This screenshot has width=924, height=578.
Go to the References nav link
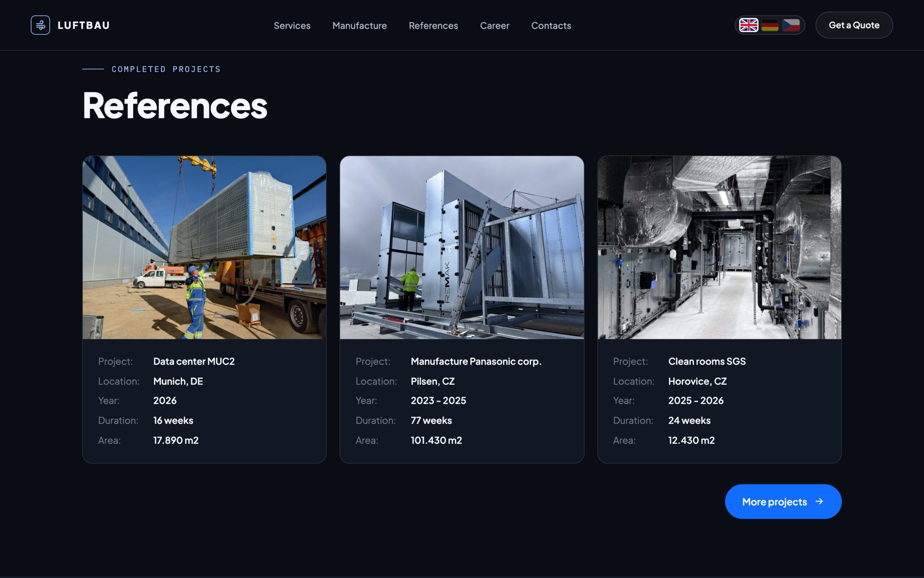(433, 26)
